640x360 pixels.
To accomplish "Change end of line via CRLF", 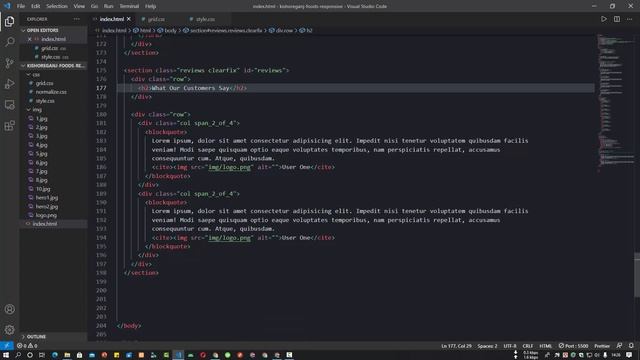I will [x=527, y=346].
